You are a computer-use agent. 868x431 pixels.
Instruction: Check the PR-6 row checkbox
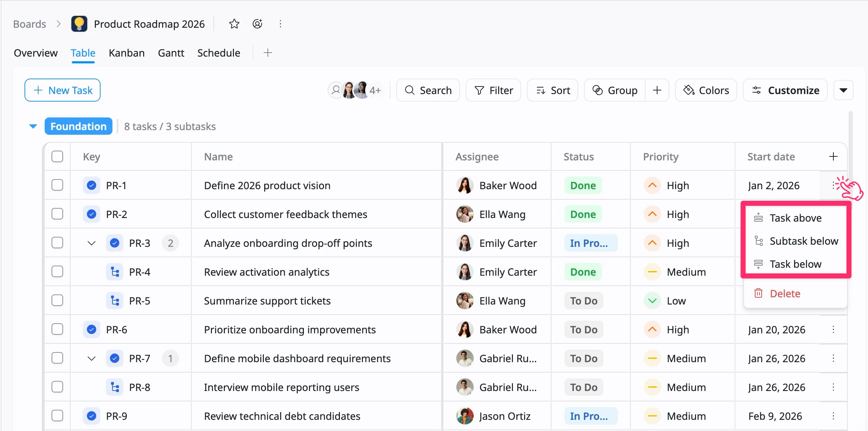(57, 329)
